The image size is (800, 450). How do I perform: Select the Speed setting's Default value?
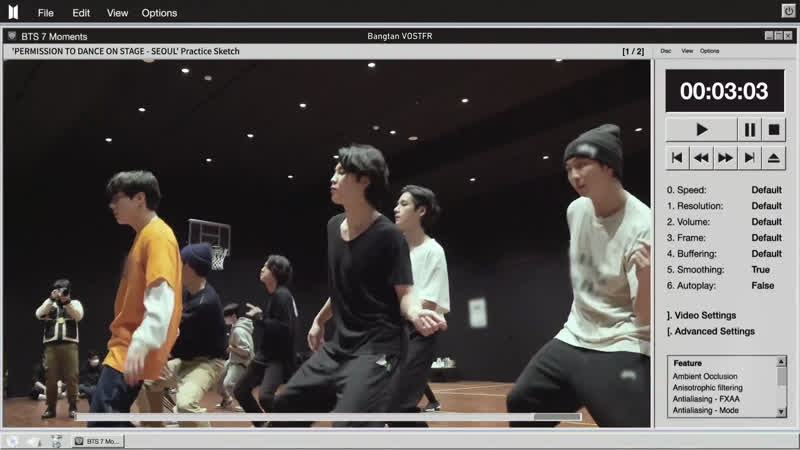click(766, 190)
